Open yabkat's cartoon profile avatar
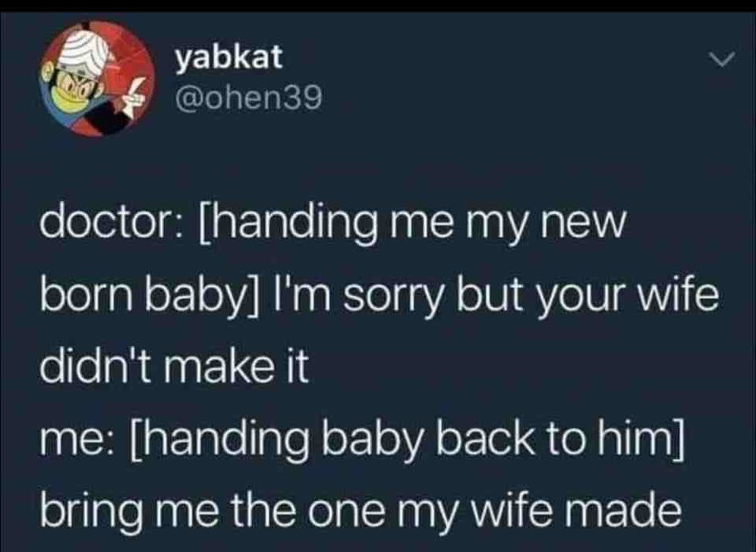The height and width of the screenshot is (552, 756). [x=97, y=79]
